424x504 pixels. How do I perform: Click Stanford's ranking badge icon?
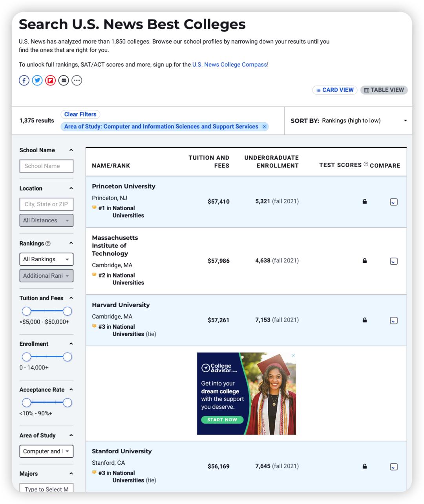pyautogui.click(x=94, y=472)
